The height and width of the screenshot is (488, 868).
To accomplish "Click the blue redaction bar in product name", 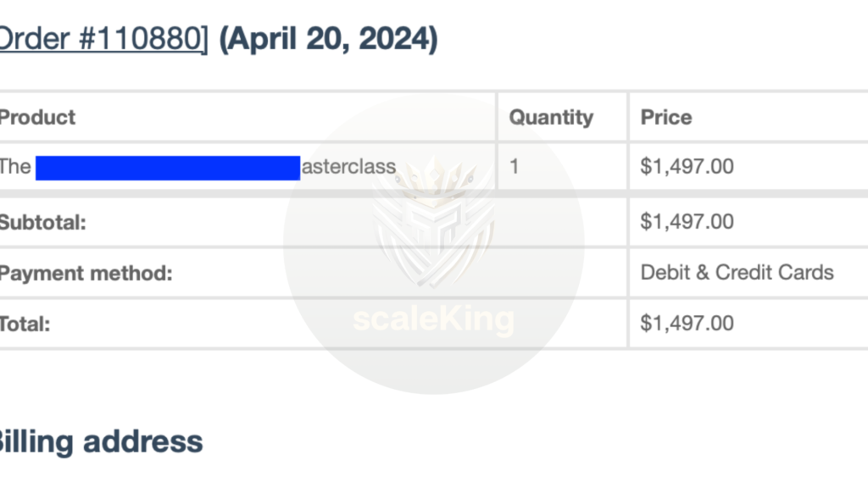I will click(x=168, y=168).
